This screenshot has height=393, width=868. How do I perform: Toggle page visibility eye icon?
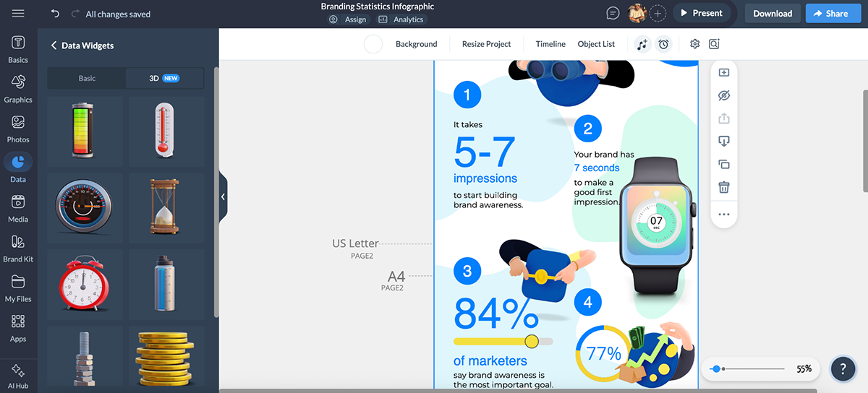point(724,95)
